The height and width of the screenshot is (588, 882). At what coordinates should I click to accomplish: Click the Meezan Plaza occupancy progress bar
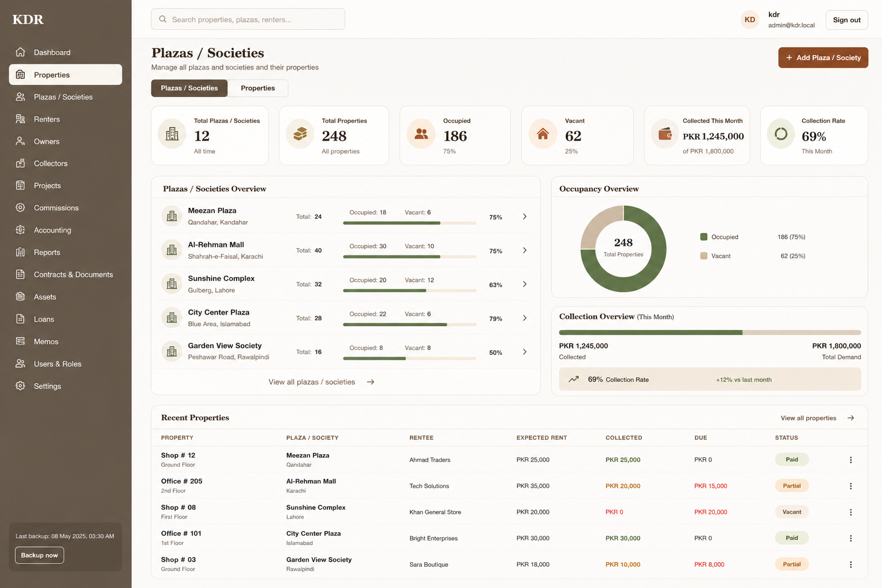click(x=410, y=223)
